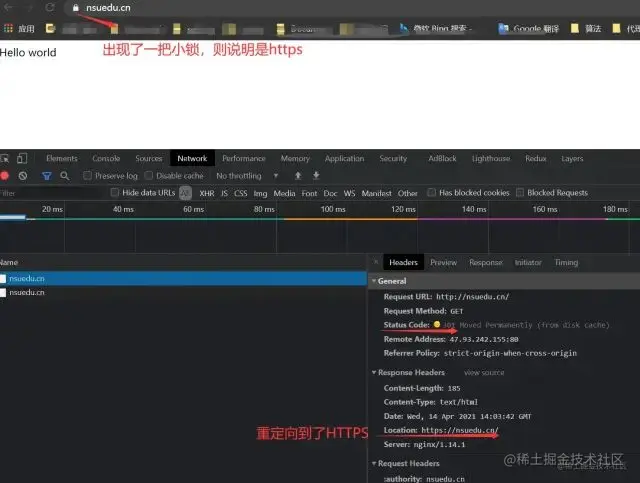Viewport: 640px width, 483px height.
Task: Switch to the Response detail tab
Action: [485, 262]
